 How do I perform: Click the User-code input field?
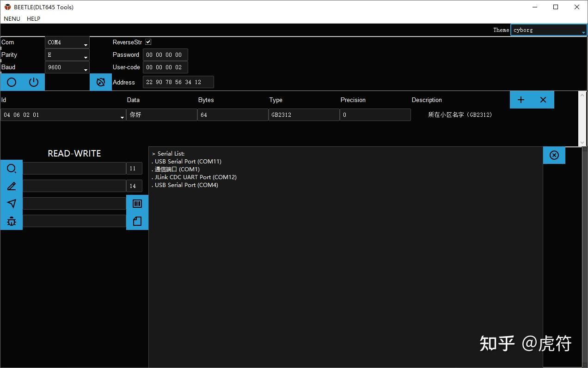pyautogui.click(x=165, y=67)
